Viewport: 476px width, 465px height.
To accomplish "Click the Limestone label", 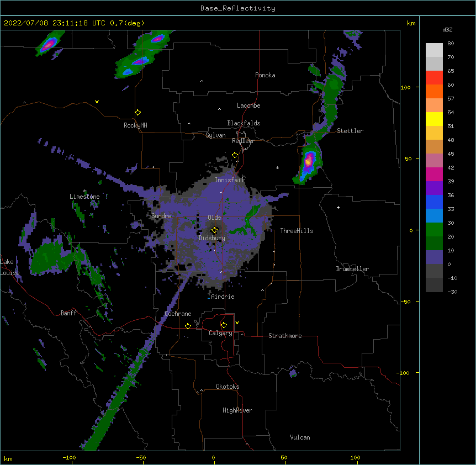I will [x=84, y=197].
